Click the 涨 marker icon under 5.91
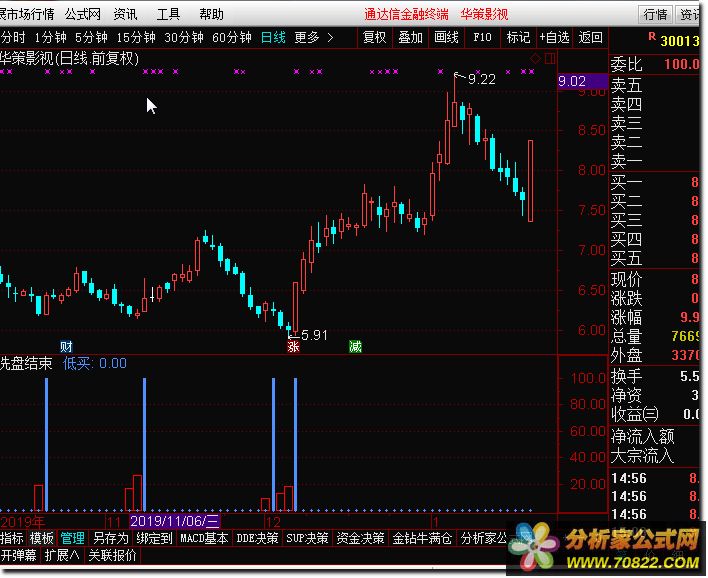 tap(293, 347)
